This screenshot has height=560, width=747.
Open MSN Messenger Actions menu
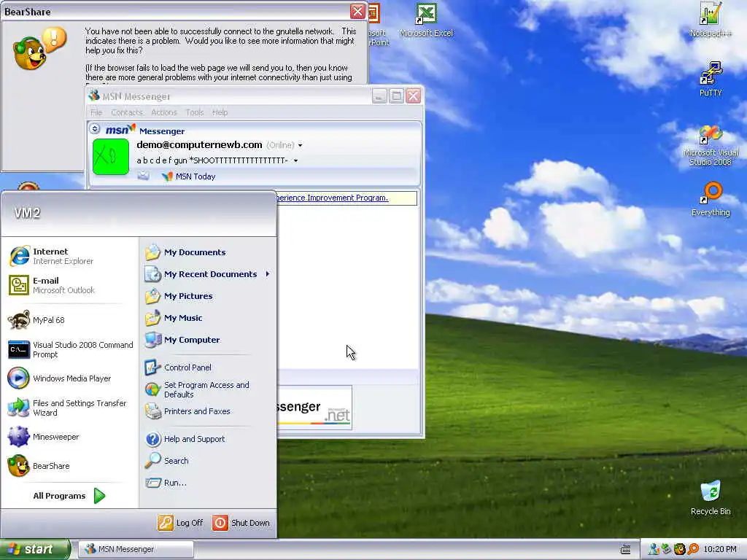pos(164,112)
